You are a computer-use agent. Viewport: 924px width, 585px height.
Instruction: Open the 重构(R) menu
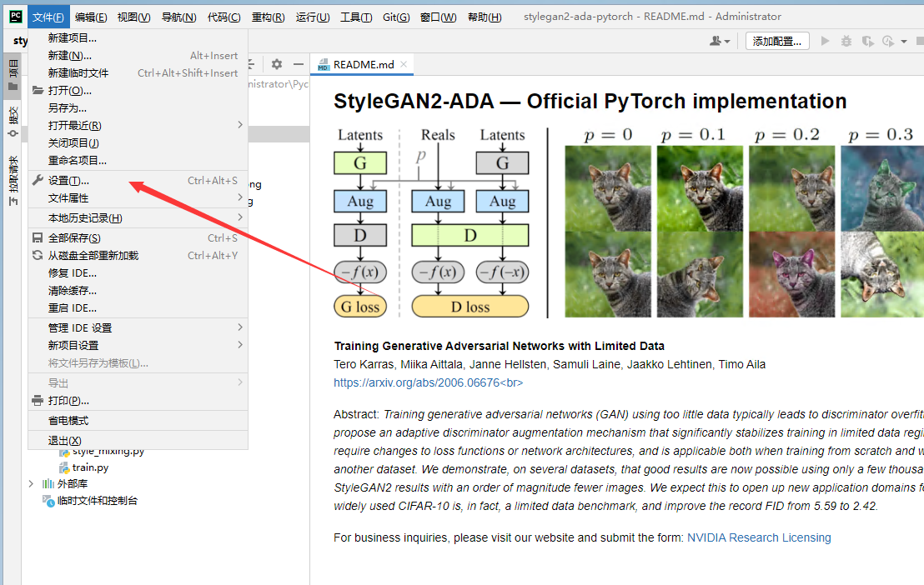pos(269,17)
